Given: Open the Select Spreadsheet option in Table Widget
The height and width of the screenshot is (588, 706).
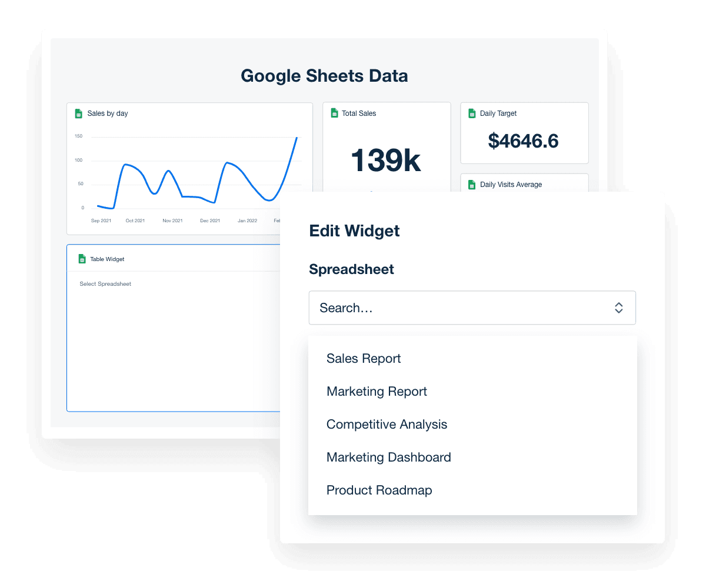Looking at the screenshot, I should pyautogui.click(x=105, y=284).
